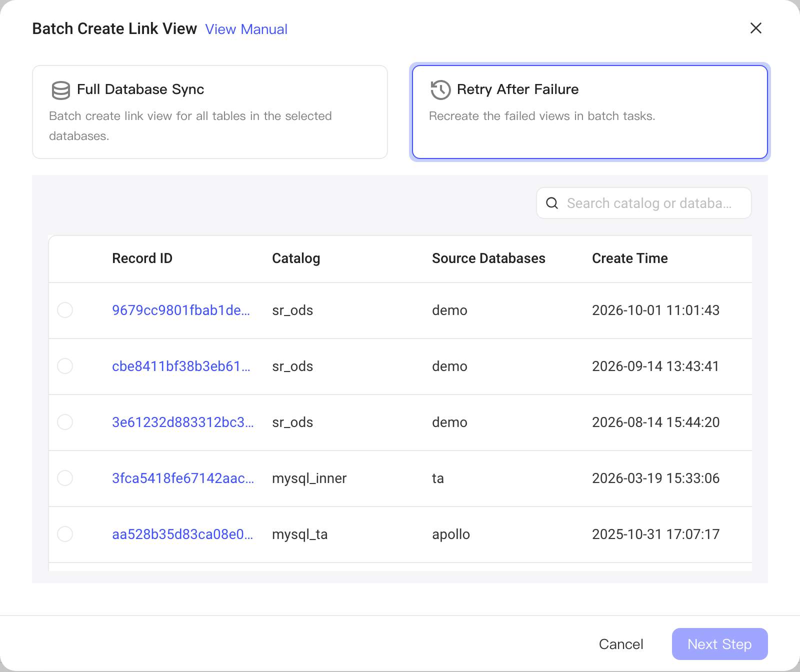This screenshot has width=800, height=672.
Task: Click the Retry After Failure history icon
Action: click(x=441, y=90)
